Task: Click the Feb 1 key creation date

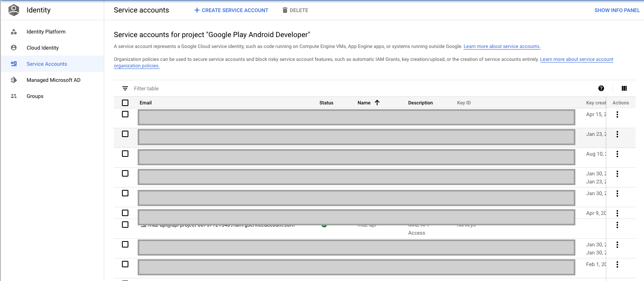Action: 596,264
